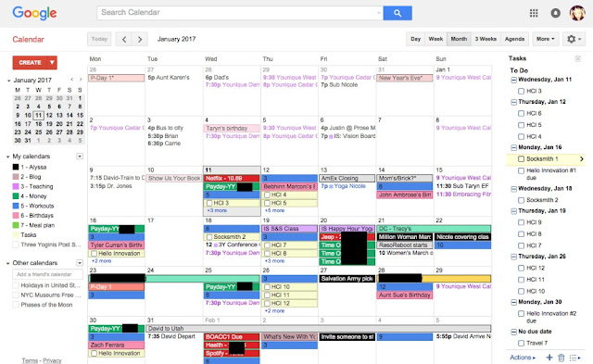
Task: Click the blue search magnifier button
Action: coord(397,13)
